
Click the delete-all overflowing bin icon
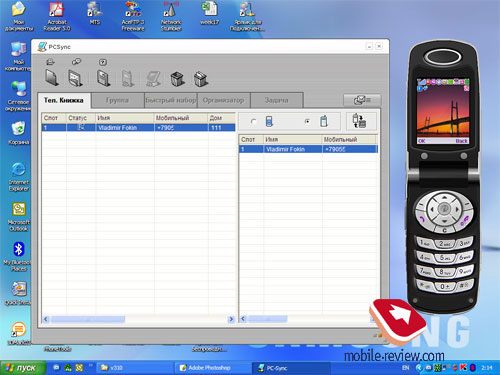pos(201,79)
